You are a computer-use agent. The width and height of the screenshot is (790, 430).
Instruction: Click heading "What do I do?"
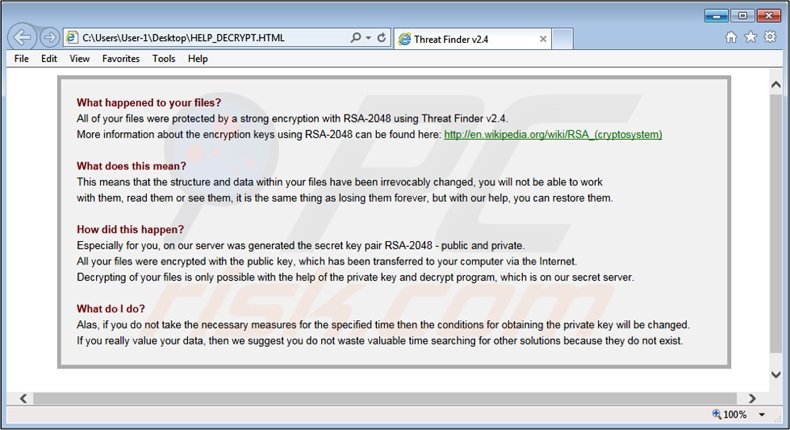[x=111, y=309]
